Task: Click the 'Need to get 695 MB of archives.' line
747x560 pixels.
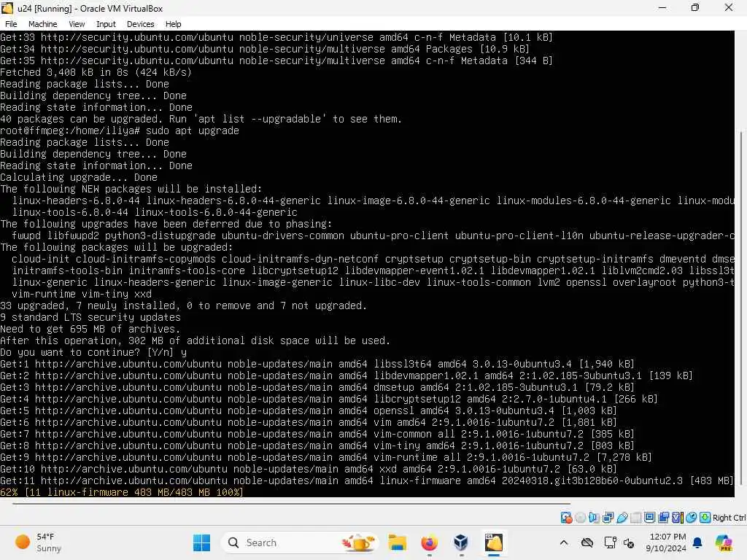Action: click(x=90, y=329)
